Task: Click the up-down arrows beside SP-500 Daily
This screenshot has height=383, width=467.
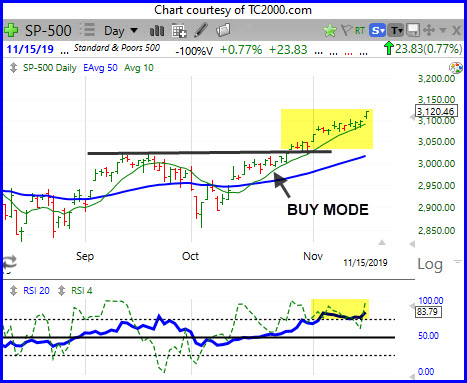Action: (x=13, y=68)
